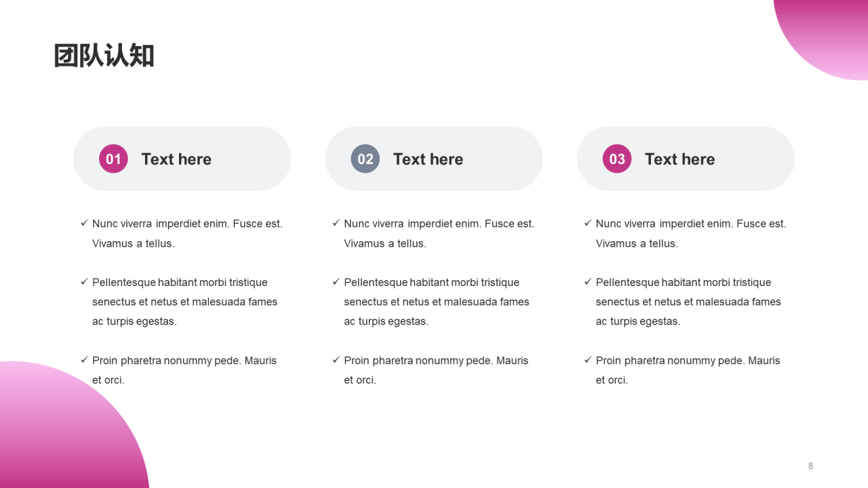Select second column's Nunc viverra imperdiet paragraph

[x=439, y=233]
